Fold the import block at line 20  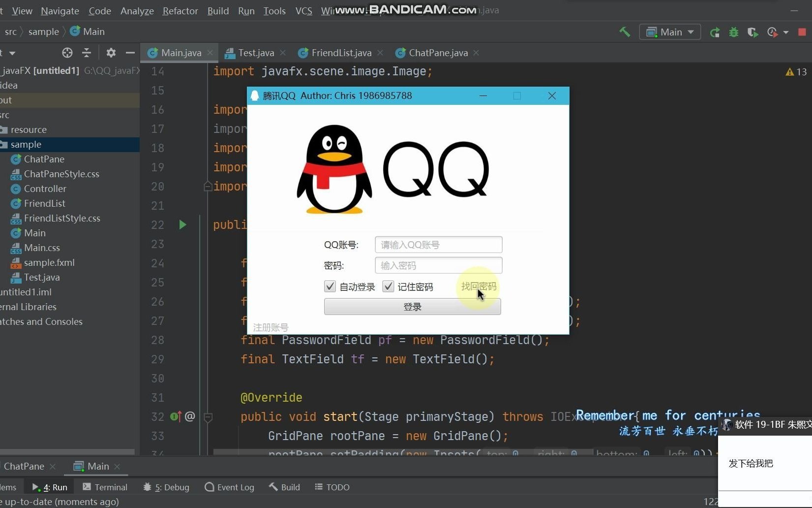[x=208, y=187]
